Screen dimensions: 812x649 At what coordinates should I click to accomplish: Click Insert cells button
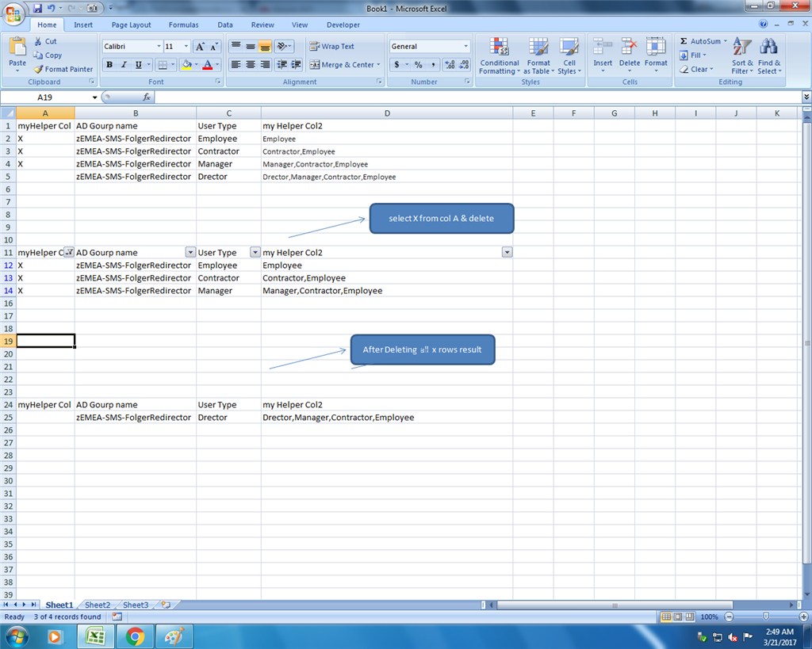coord(603,55)
